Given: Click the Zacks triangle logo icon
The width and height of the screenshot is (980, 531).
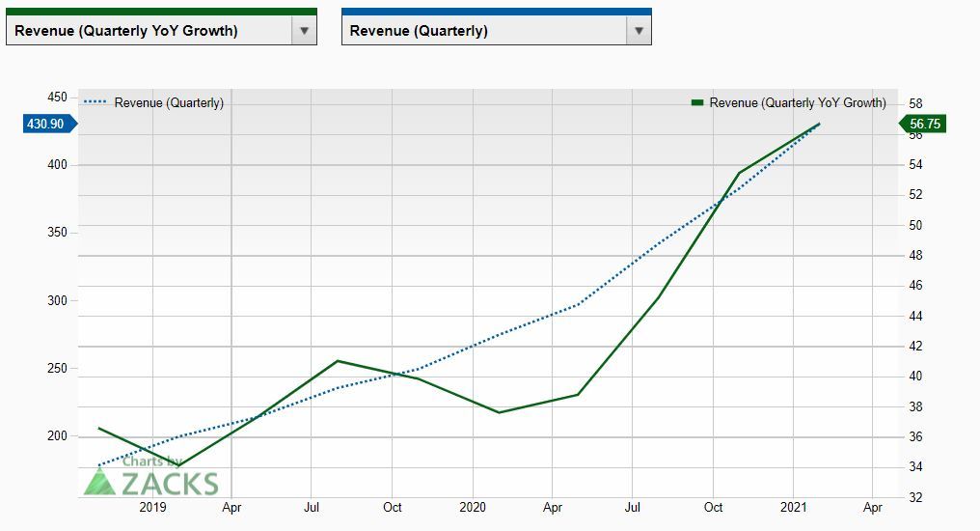Looking at the screenshot, I should 99,482.
